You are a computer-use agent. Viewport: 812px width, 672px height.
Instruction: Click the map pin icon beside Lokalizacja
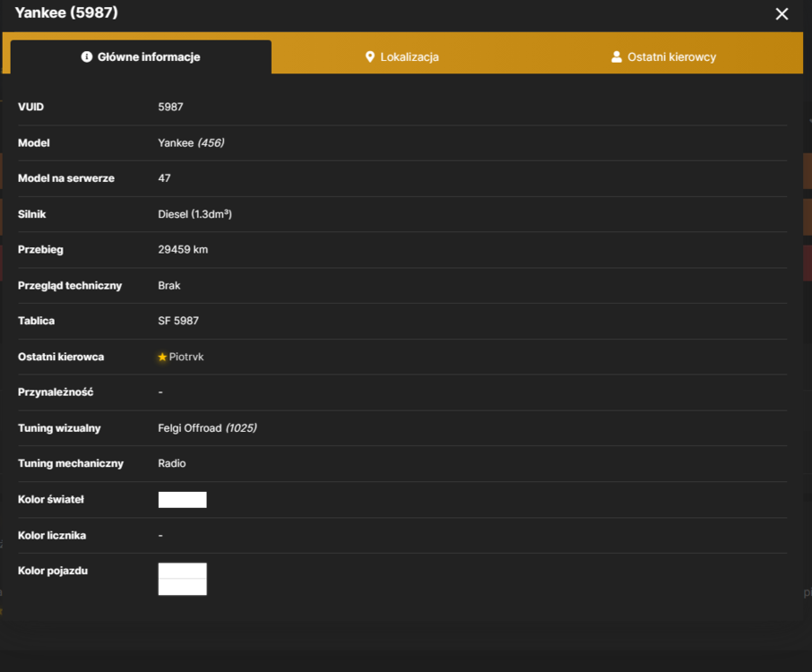(x=370, y=57)
